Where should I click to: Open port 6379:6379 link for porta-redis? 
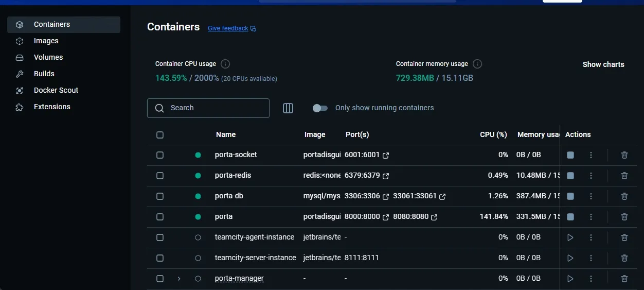click(367, 176)
